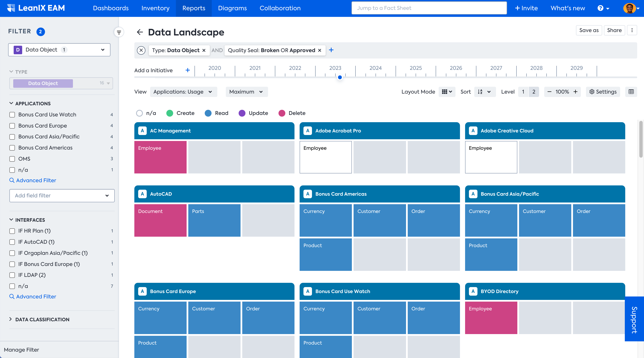Image resolution: width=644 pixels, height=358 pixels.
Task: Check the Bonus Card Europe application filter
Action: click(12, 126)
